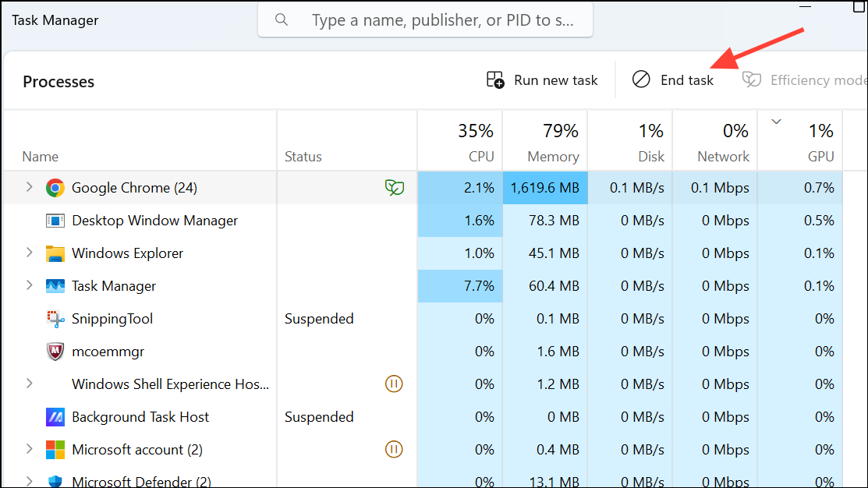Viewport: 868px width, 488px height.
Task: Click the Background Task Host icon
Action: point(55,416)
